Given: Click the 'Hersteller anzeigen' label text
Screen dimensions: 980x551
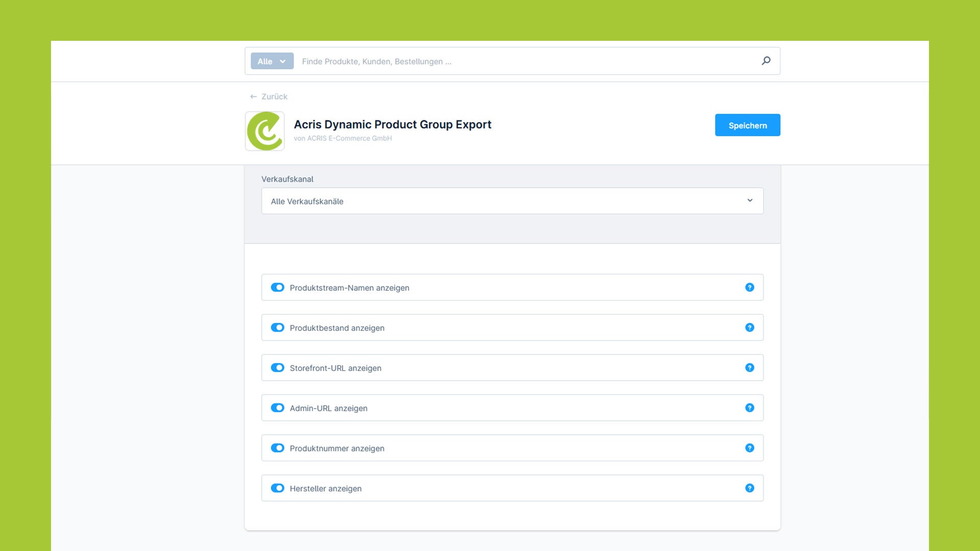Looking at the screenshot, I should 326,488.
